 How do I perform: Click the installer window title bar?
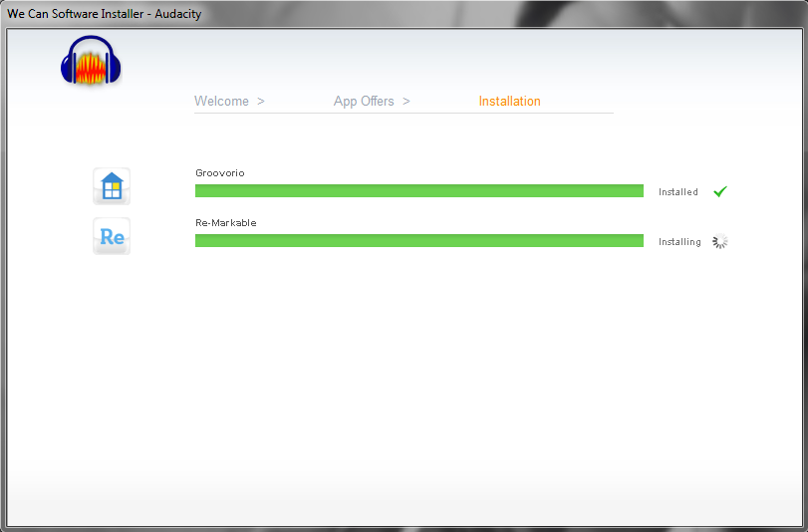(x=404, y=13)
